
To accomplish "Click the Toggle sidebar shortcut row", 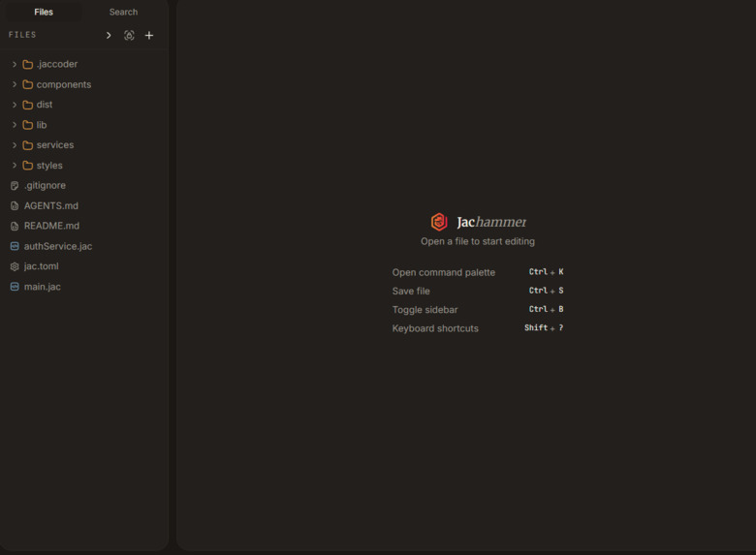I will pyautogui.click(x=477, y=310).
